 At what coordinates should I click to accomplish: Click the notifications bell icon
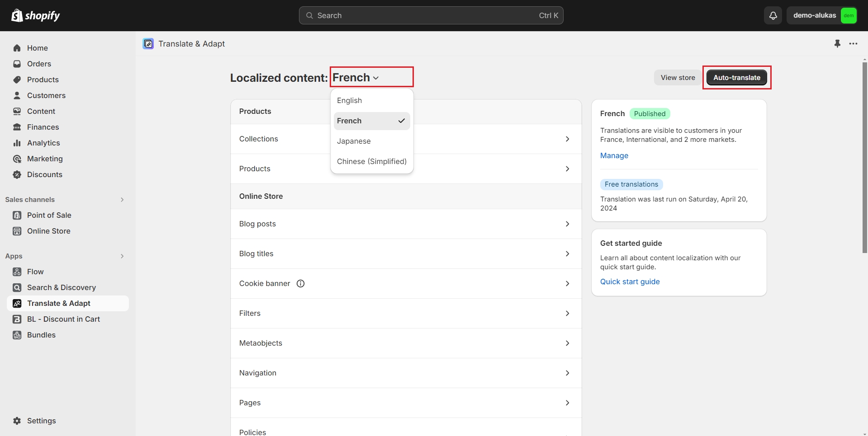tap(773, 15)
